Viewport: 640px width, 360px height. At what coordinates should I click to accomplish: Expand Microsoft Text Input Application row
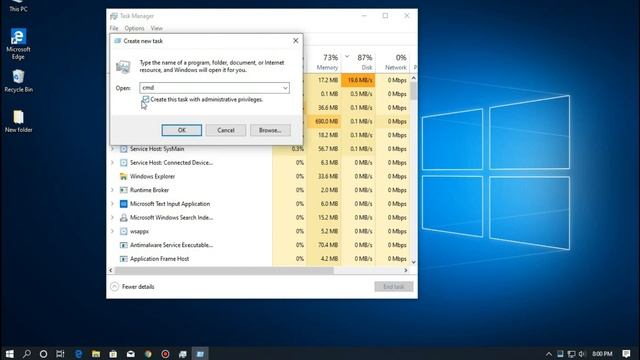(x=112, y=204)
